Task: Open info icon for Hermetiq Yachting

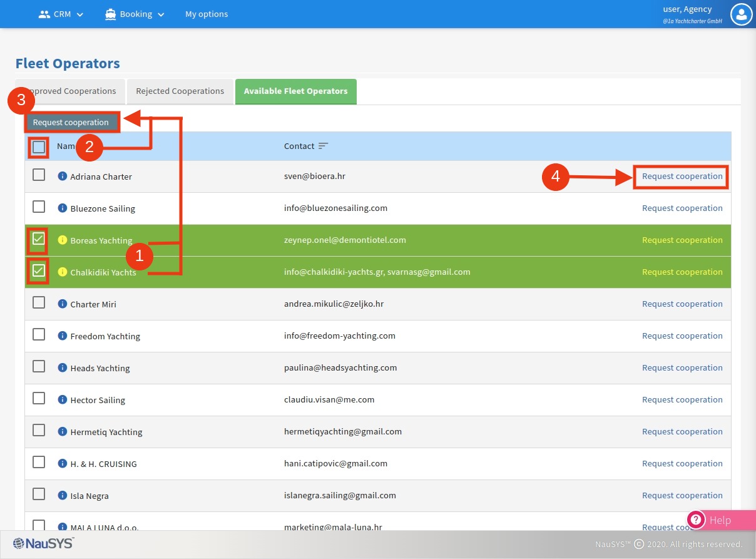Action: 62,432
